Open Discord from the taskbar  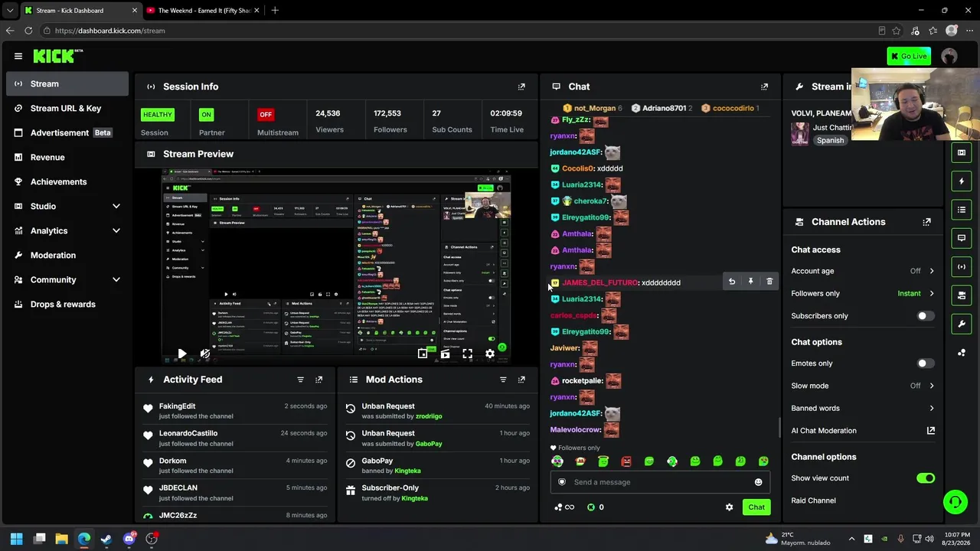[129, 539]
